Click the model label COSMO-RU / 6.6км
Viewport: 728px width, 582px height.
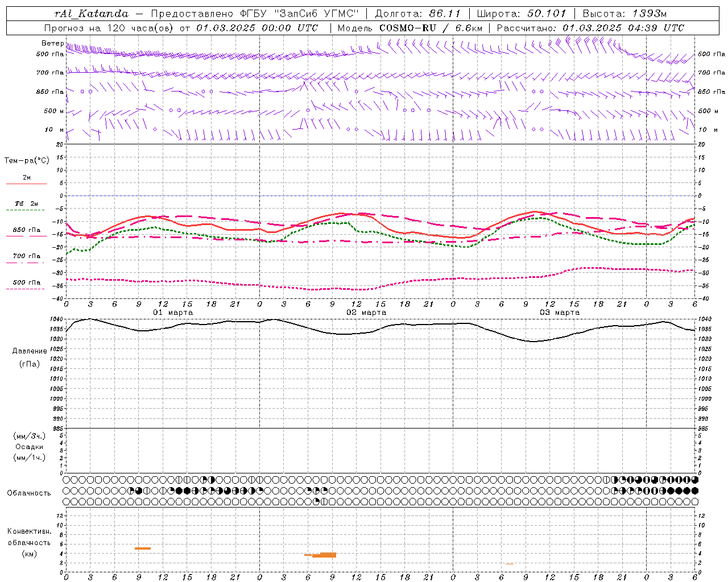point(431,28)
